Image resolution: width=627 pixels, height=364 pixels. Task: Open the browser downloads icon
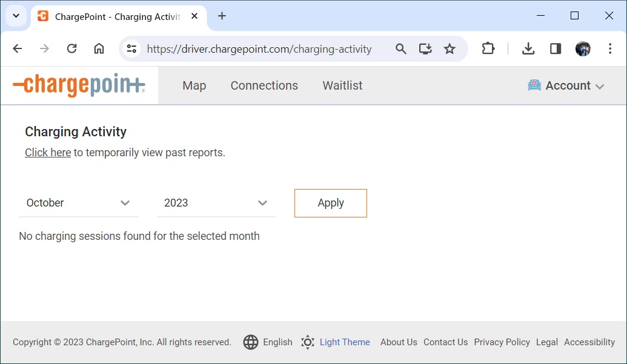pyautogui.click(x=528, y=49)
